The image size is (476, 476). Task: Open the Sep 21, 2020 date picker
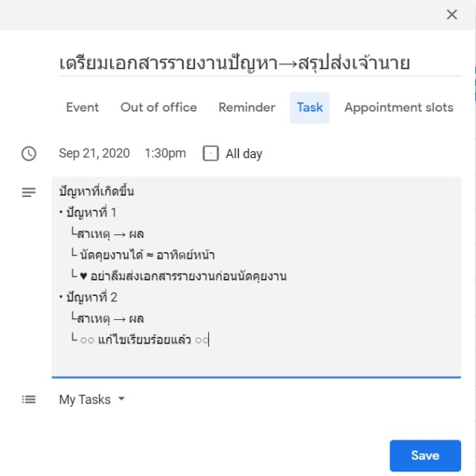(94, 153)
